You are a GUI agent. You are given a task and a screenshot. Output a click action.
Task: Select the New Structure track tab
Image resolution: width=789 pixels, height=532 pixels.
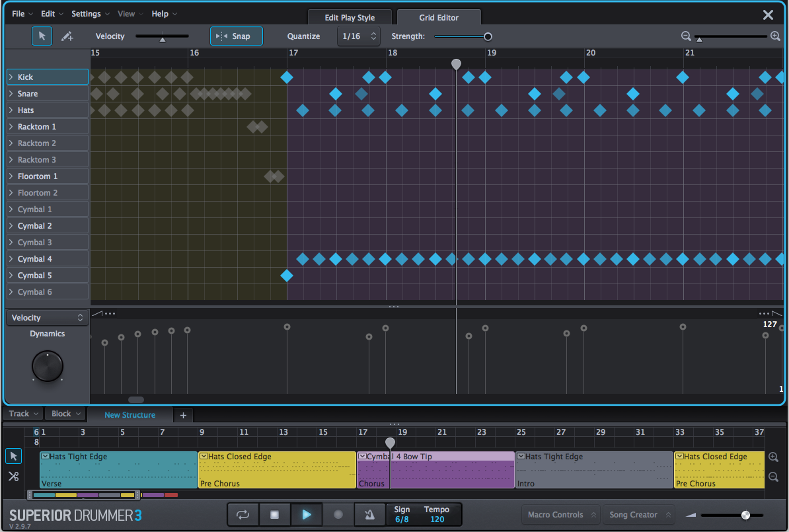[130, 415]
